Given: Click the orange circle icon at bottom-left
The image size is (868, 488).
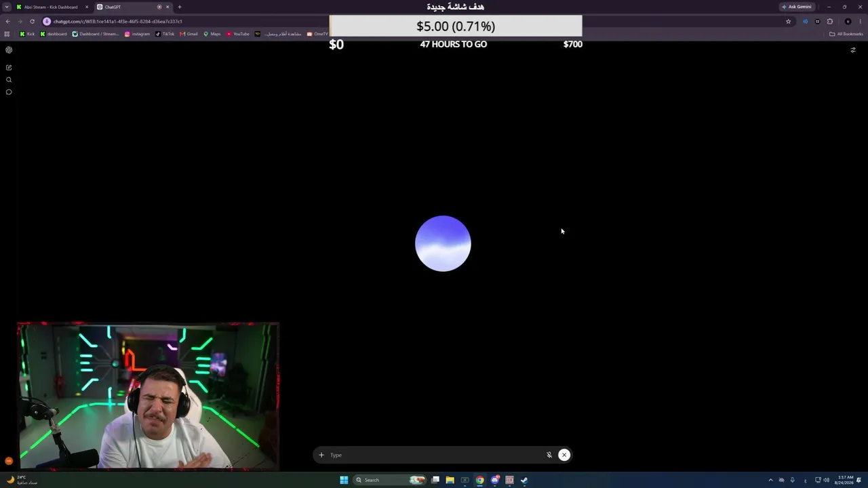Looking at the screenshot, I should point(9,461).
